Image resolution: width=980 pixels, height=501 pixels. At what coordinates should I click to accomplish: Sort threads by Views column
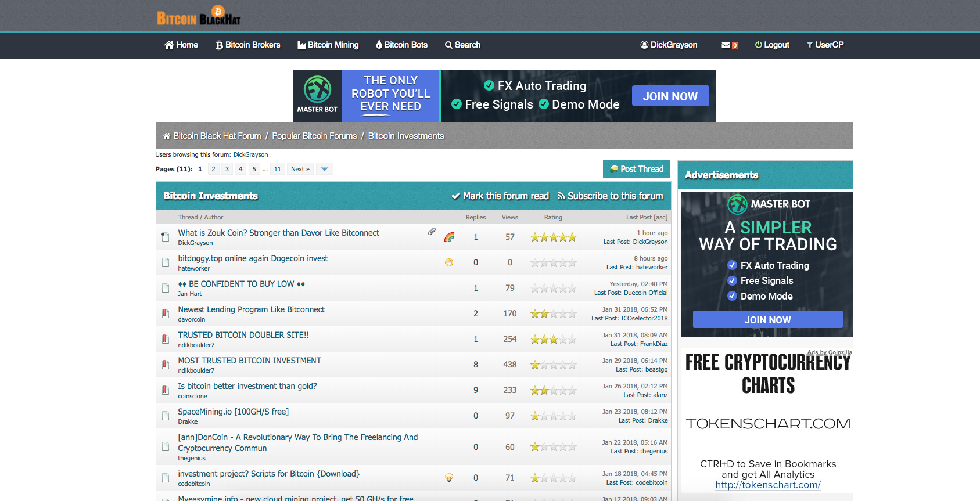(x=510, y=217)
